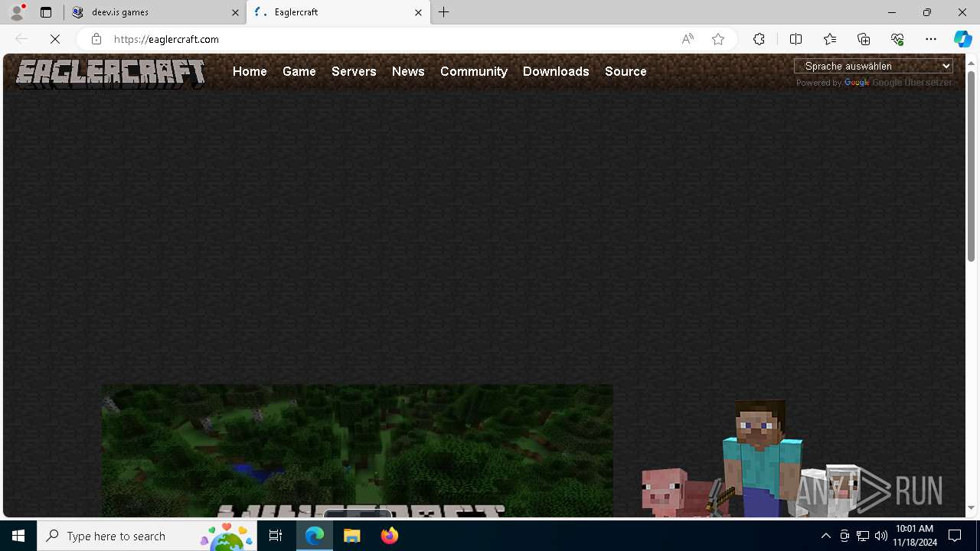This screenshot has width=980, height=551.
Task: Go to the Home page link
Action: pos(250,71)
